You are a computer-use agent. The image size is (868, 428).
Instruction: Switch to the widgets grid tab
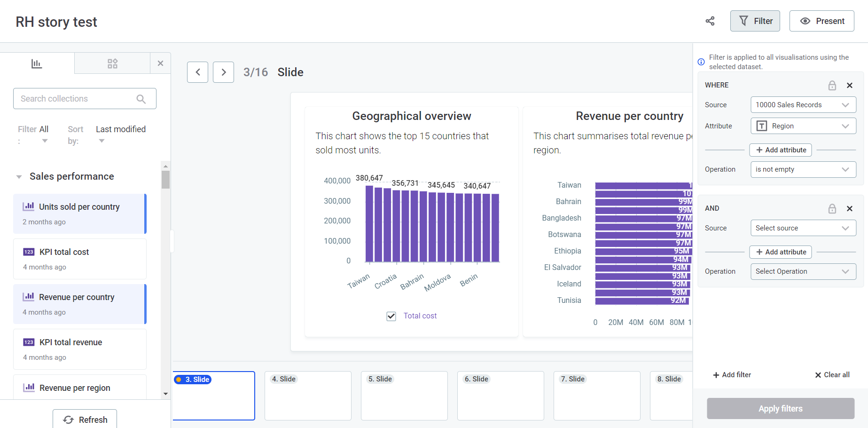(x=113, y=63)
